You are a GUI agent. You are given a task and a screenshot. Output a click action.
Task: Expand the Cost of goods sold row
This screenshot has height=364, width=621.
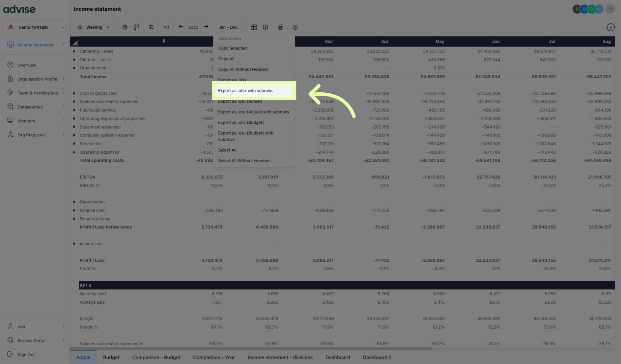point(75,93)
